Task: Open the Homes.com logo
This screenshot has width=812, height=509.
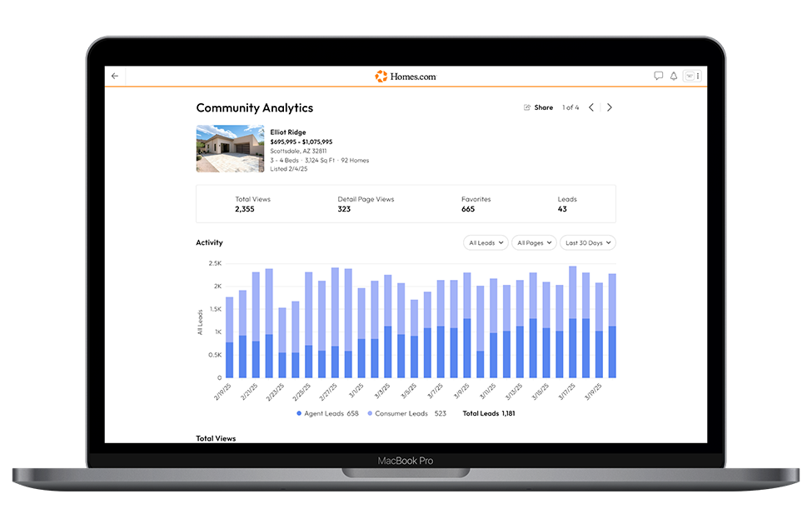Action: [406, 76]
